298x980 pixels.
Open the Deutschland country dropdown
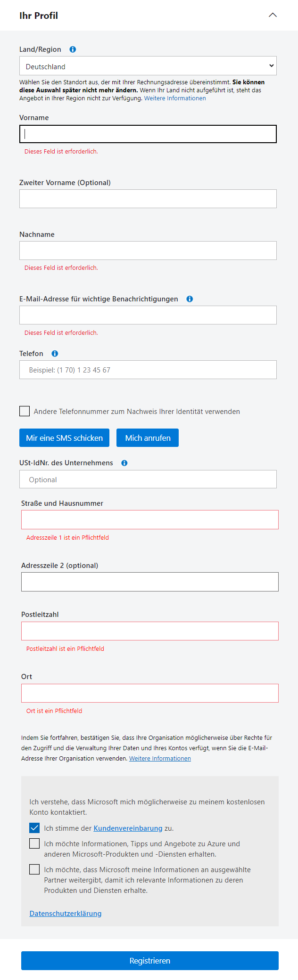[x=148, y=66]
